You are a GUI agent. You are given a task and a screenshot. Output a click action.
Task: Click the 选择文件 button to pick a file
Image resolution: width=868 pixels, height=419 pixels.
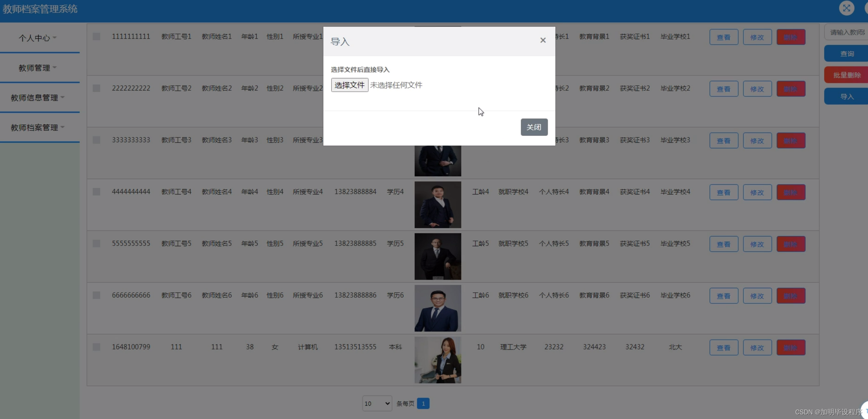(349, 85)
